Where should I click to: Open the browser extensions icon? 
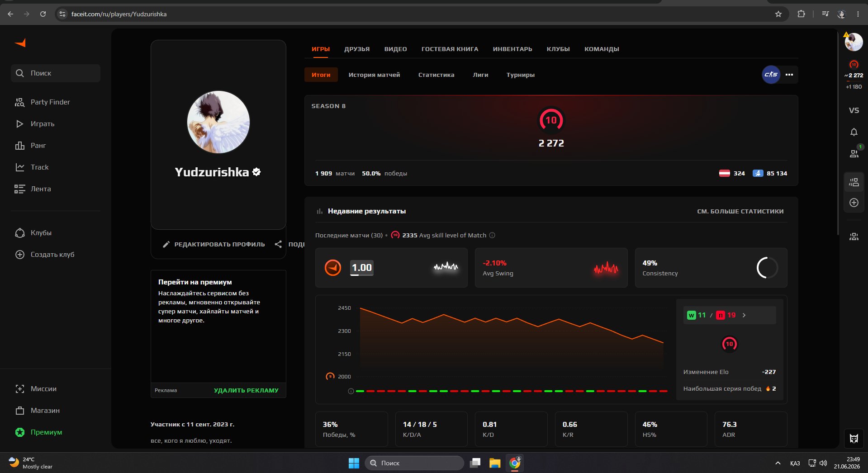pyautogui.click(x=801, y=14)
